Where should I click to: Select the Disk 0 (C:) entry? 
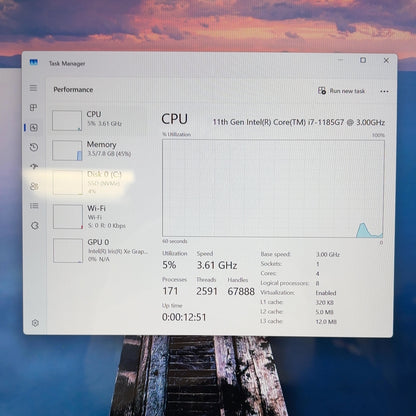click(99, 182)
